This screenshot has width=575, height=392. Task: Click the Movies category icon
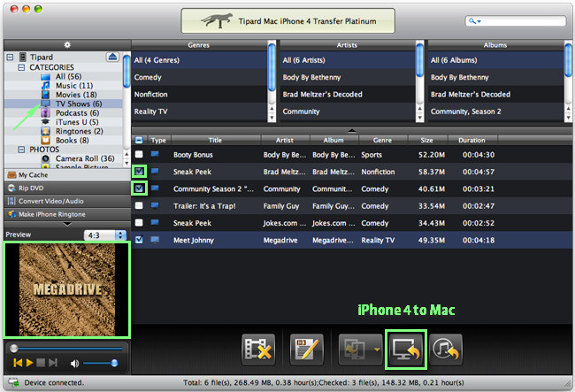click(x=45, y=95)
